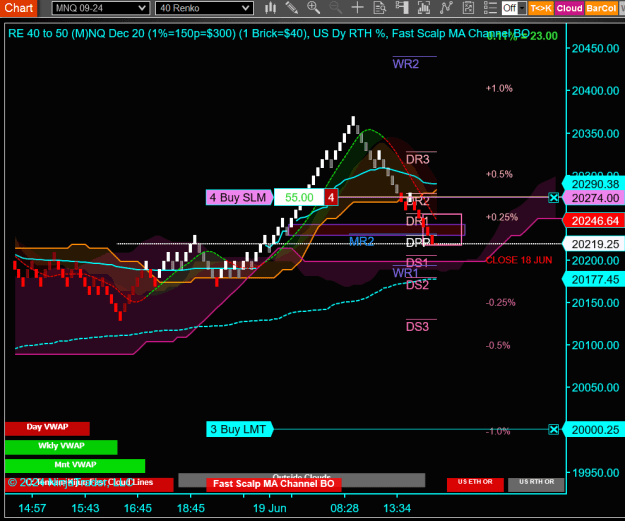Expand the Off selector dropdown arrow

(522, 8)
